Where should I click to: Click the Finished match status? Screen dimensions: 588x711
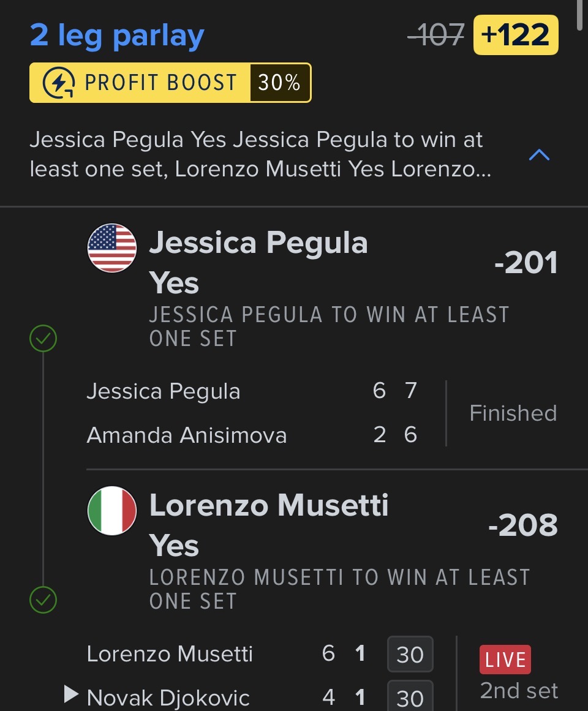pyautogui.click(x=513, y=413)
